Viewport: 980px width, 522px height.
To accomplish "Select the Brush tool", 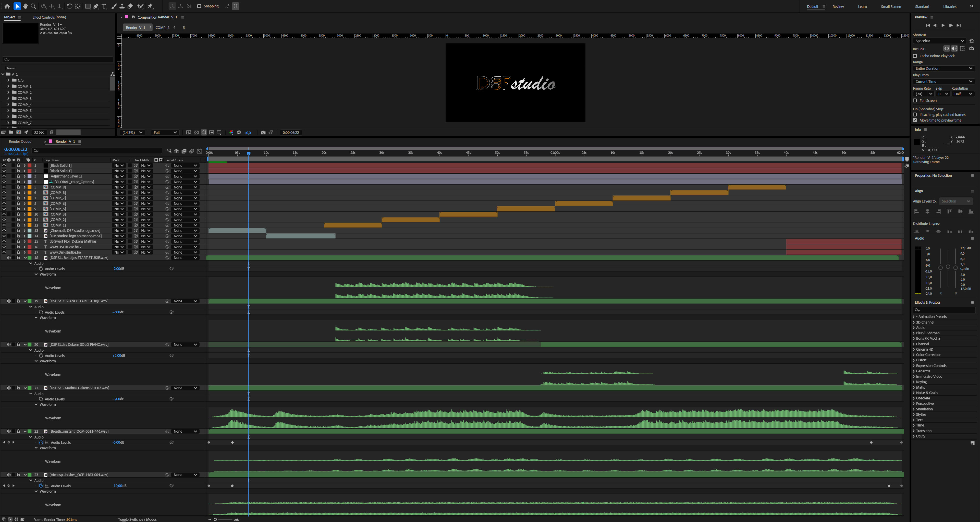I will point(114,6).
